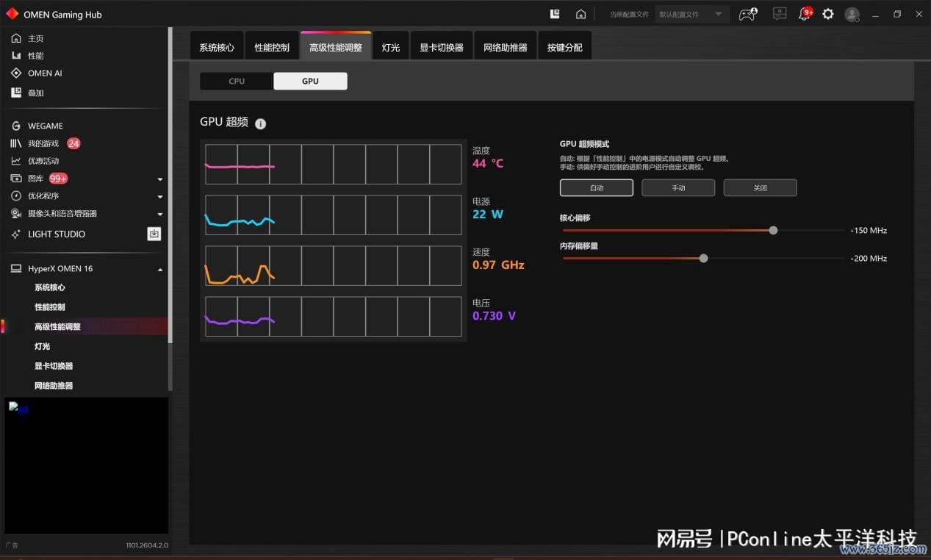931x560 pixels.
Task: Click the GPU 超频 info icon
Action: click(x=260, y=123)
